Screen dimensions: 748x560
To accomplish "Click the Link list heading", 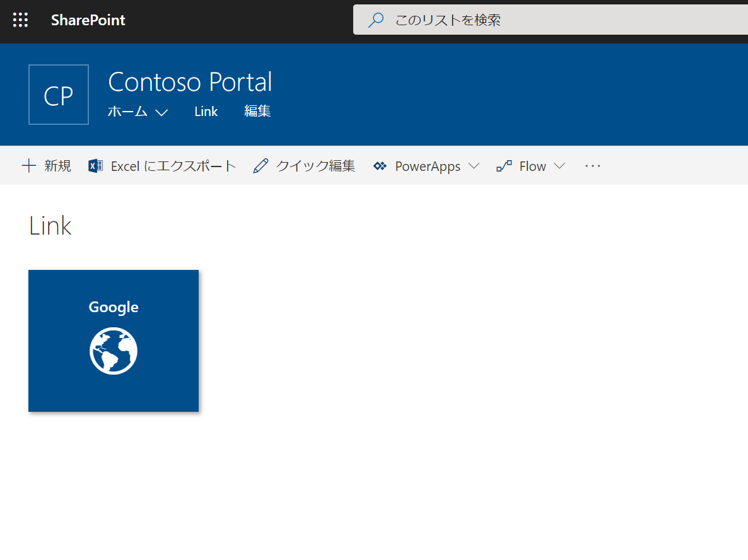I will [x=50, y=226].
